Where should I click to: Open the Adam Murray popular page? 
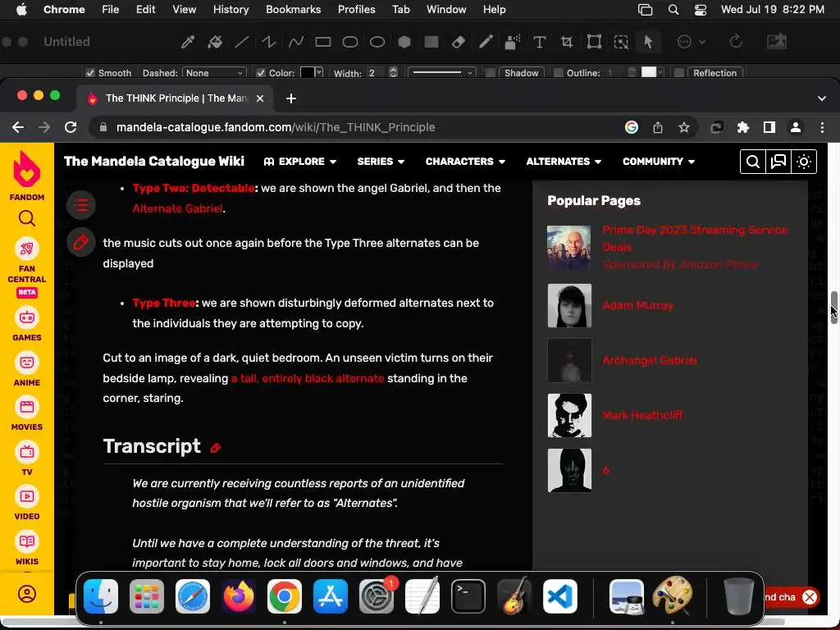(637, 305)
